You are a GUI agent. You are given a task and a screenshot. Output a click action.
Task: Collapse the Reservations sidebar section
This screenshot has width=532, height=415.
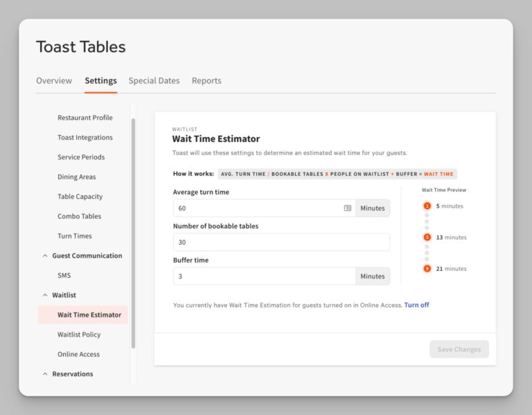click(x=45, y=374)
